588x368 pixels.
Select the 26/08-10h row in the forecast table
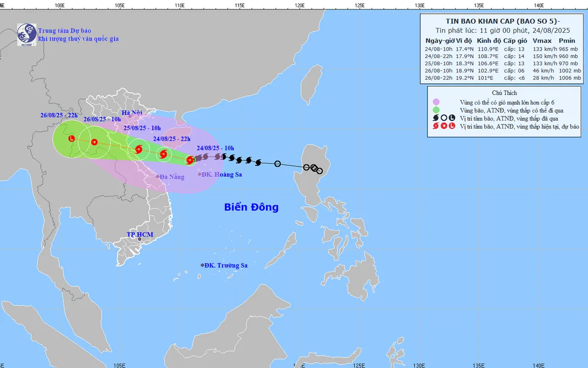(x=503, y=70)
